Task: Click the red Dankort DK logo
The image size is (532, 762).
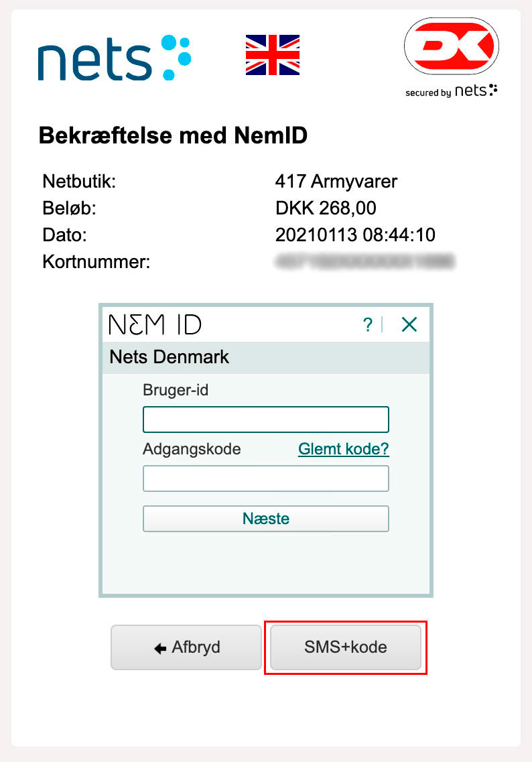Action: tap(452, 46)
